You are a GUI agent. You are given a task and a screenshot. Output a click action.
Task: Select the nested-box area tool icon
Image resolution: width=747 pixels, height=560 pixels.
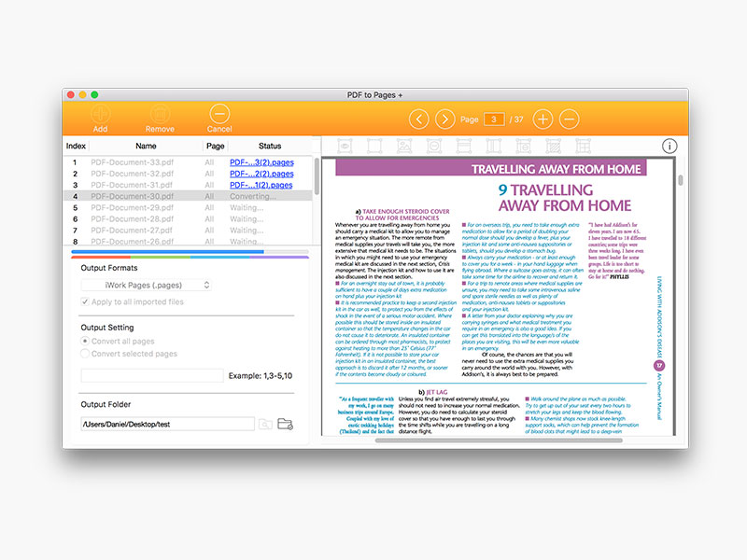click(523, 146)
